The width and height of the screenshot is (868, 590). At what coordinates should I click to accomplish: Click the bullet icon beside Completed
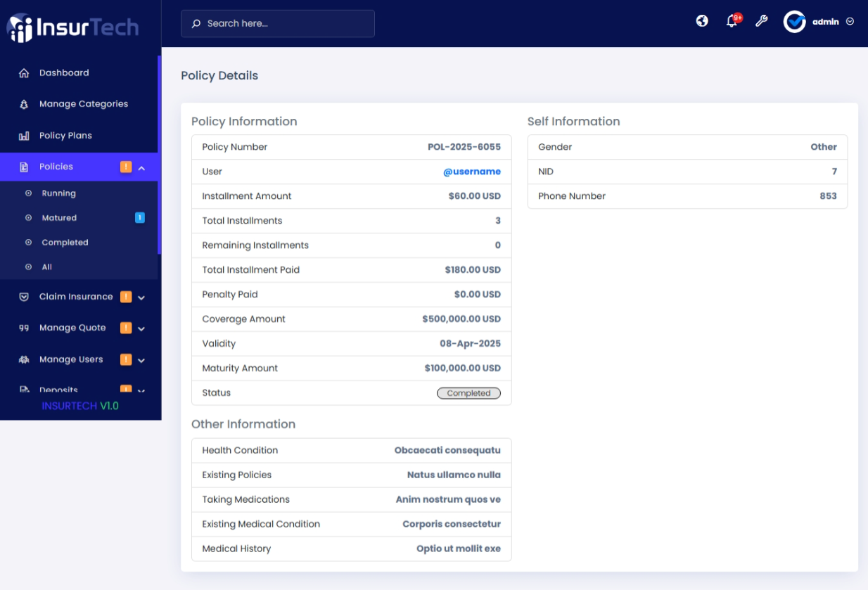[29, 243]
